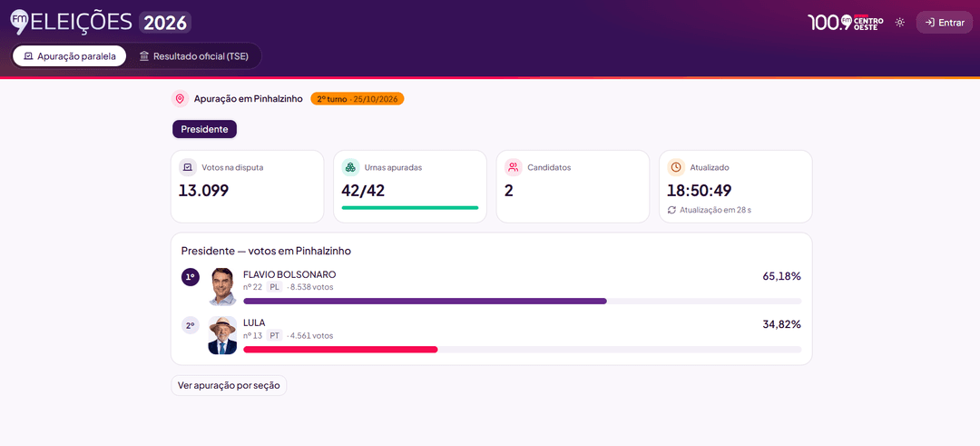This screenshot has width=980, height=446.
Task: Click the location pin icon by Pinhalzinho
Action: pos(180,99)
